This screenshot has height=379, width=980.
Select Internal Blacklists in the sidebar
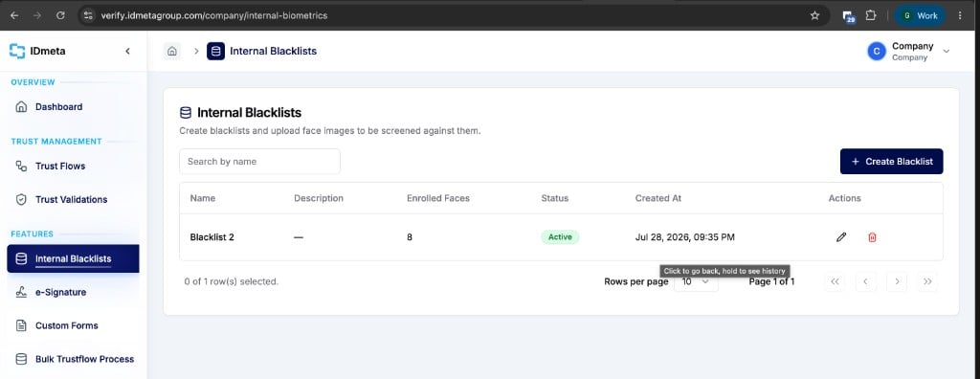click(73, 259)
